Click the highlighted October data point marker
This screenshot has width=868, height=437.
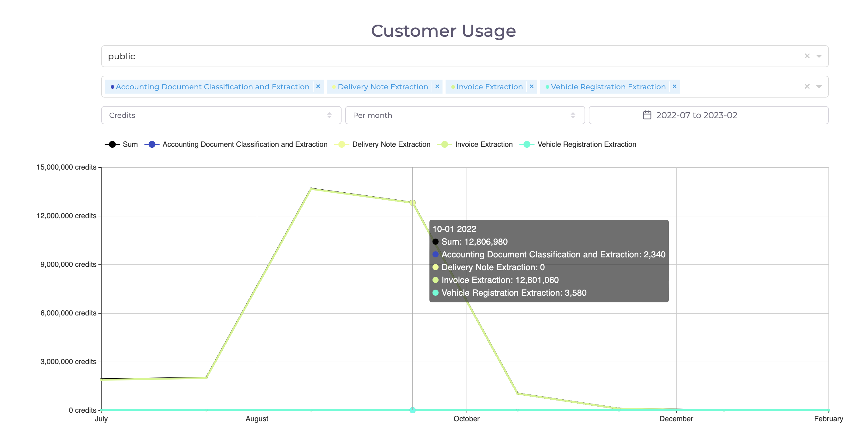(x=412, y=203)
